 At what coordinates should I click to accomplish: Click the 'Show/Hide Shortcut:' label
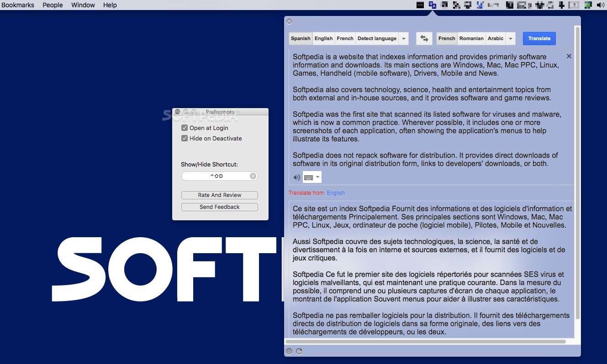click(210, 164)
